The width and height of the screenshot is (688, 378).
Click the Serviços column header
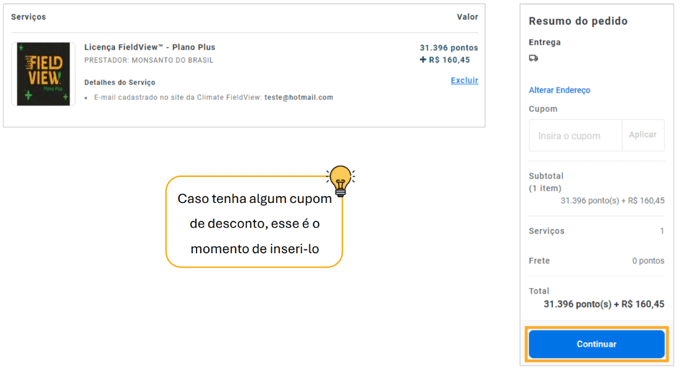click(29, 17)
